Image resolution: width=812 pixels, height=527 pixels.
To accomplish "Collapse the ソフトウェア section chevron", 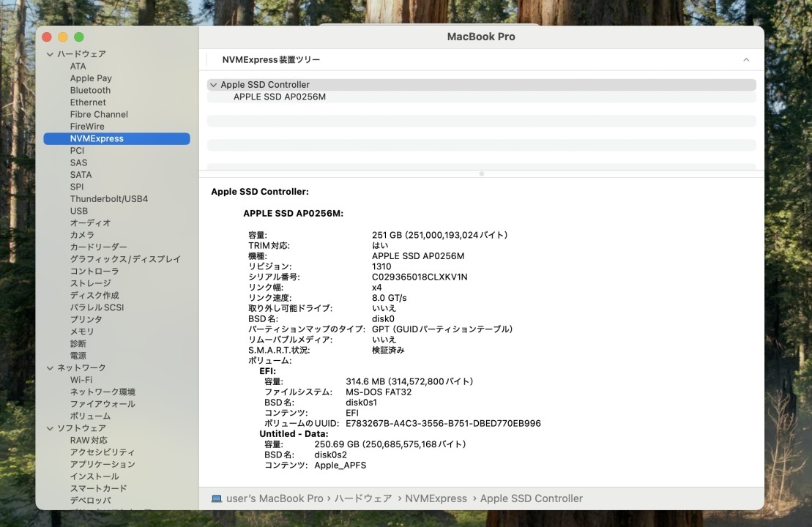I will 50,428.
